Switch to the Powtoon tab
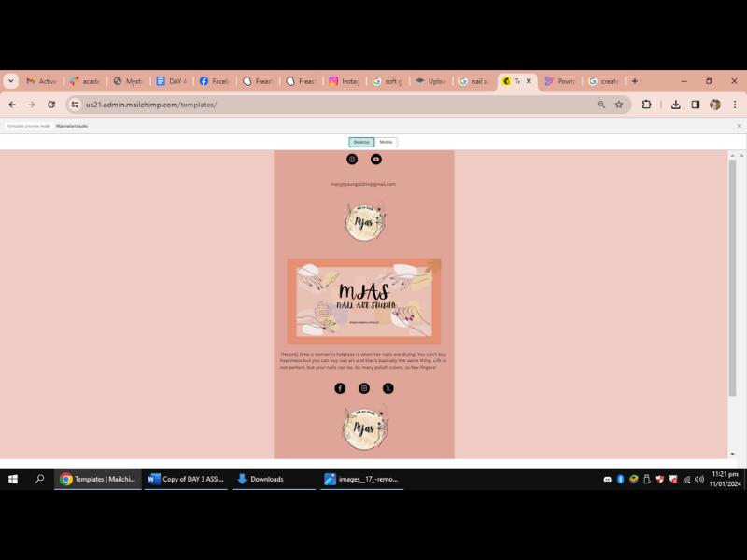 [x=560, y=81]
